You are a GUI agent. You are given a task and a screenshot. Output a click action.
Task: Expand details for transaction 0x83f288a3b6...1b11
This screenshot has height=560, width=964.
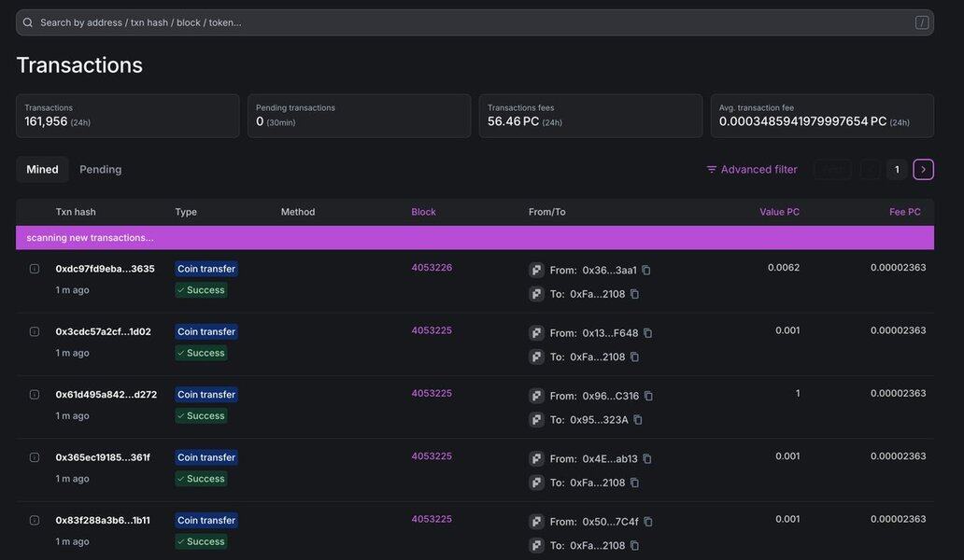[35, 521]
